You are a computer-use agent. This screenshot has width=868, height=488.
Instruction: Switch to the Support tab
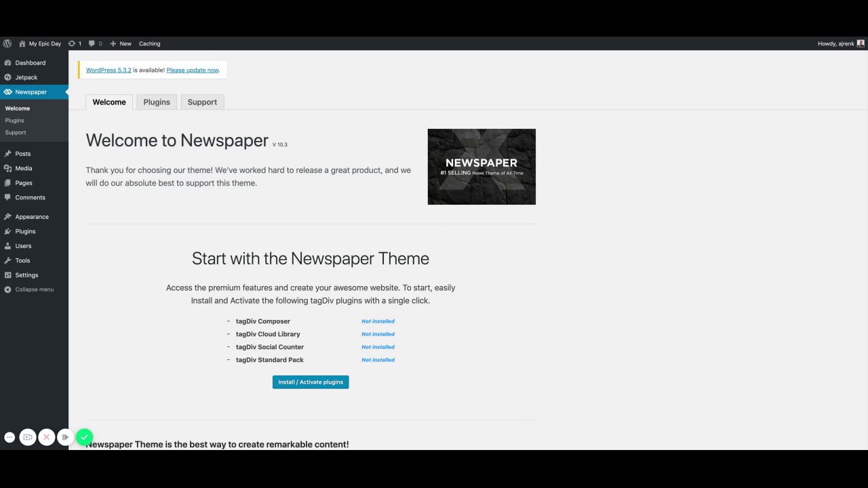coord(202,102)
